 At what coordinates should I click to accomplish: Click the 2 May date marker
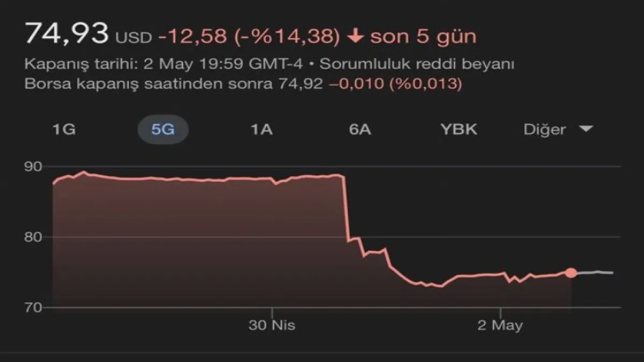(500, 326)
